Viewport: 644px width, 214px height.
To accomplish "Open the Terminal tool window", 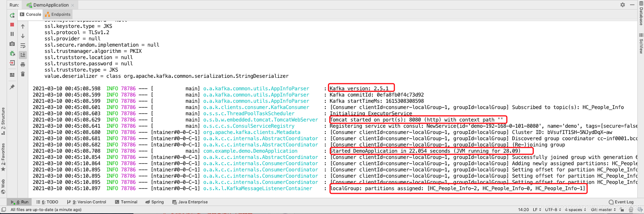I will 126,202.
